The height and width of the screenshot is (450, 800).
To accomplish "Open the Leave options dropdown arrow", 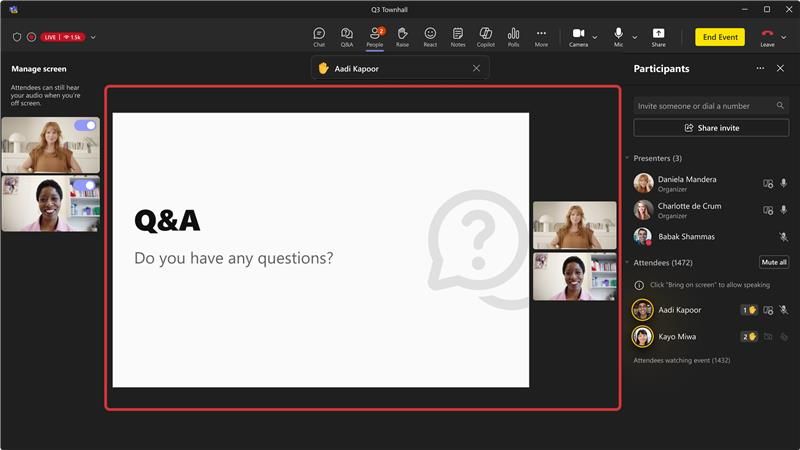I will pyautogui.click(x=784, y=37).
